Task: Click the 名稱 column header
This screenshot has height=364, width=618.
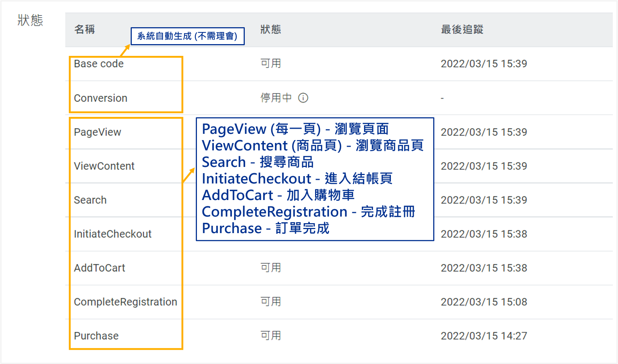Action: (x=85, y=29)
